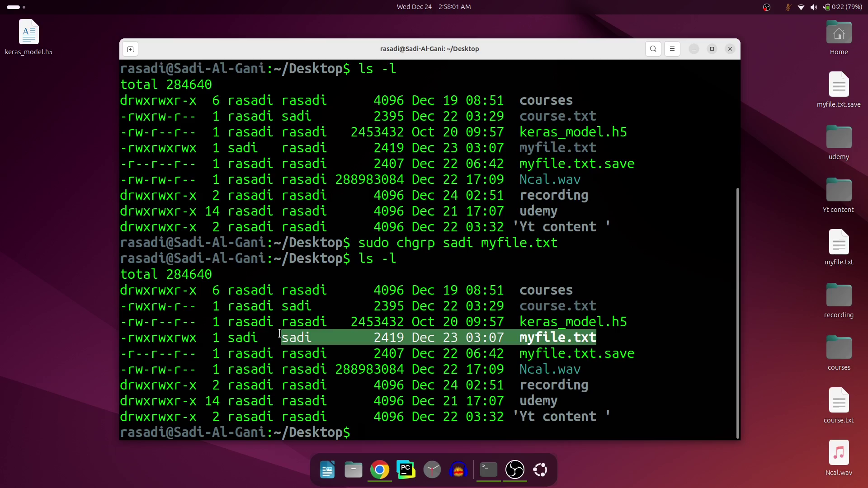
Task: Click the 288983084 size in first listing
Action: [x=369, y=179]
